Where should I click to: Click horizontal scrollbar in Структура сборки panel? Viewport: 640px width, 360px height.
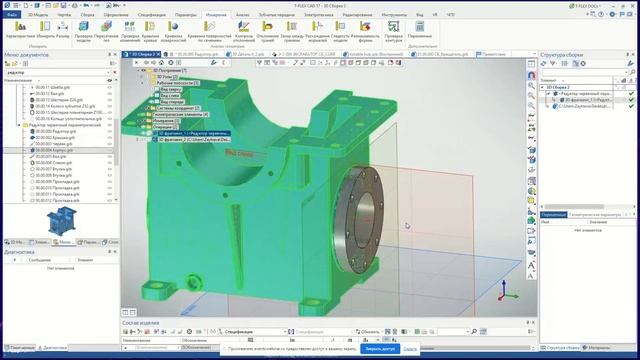click(x=573, y=207)
